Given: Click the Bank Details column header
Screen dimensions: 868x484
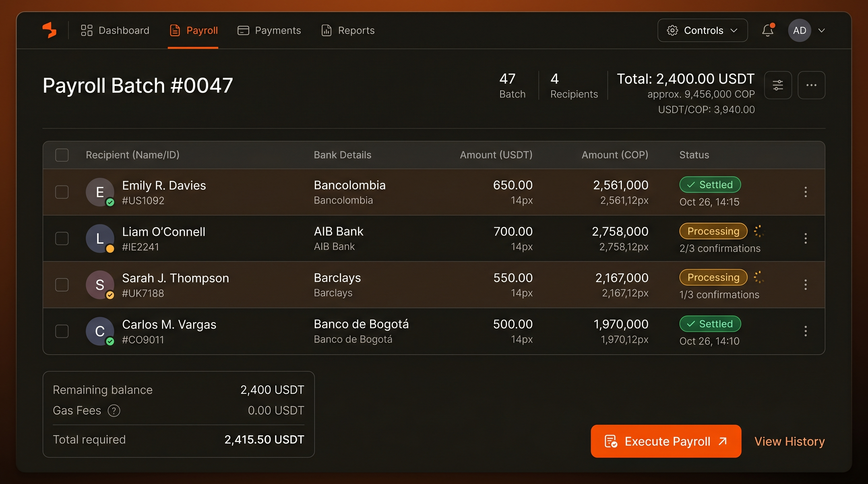Looking at the screenshot, I should [342, 155].
